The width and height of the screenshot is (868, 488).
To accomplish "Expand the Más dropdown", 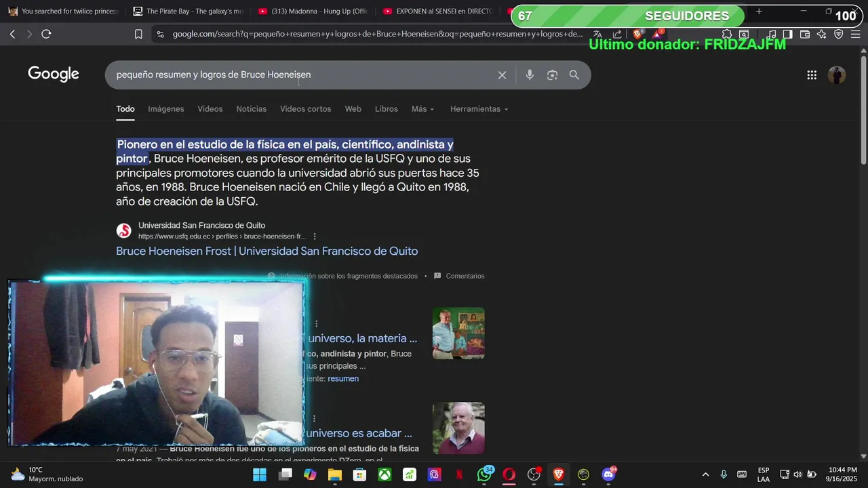I will (423, 109).
